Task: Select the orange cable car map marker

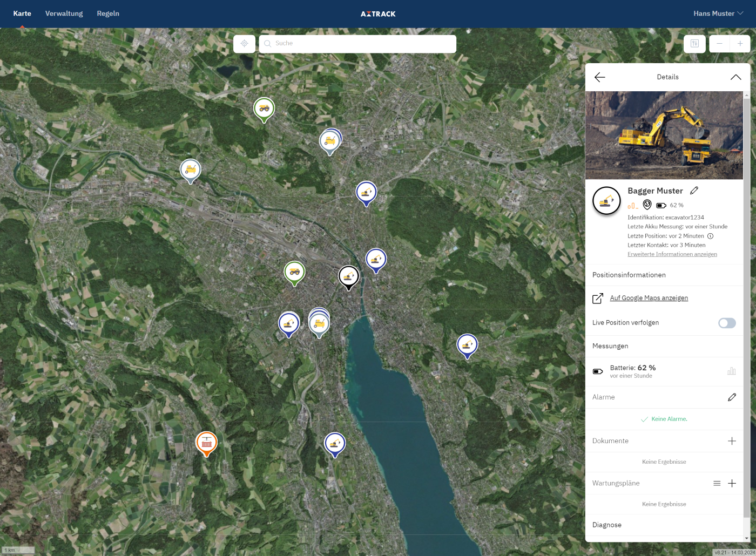Action: click(x=206, y=443)
